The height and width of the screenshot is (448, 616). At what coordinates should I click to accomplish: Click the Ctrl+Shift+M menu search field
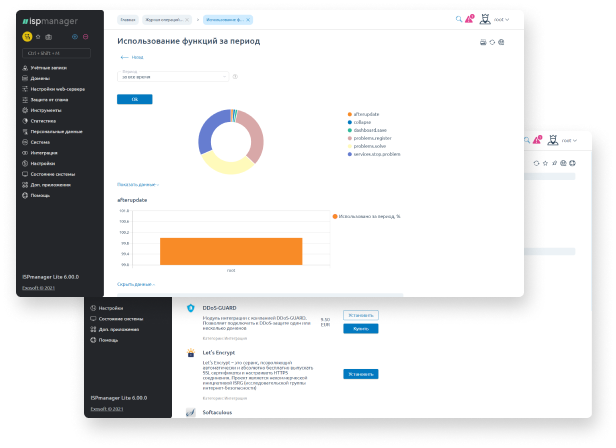pyautogui.click(x=56, y=53)
